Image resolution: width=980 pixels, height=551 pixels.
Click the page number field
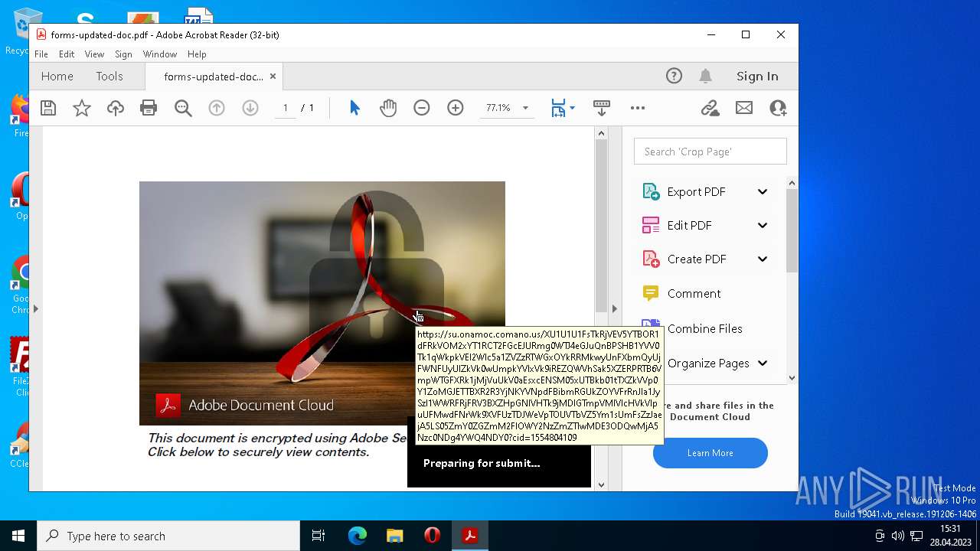[286, 108]
